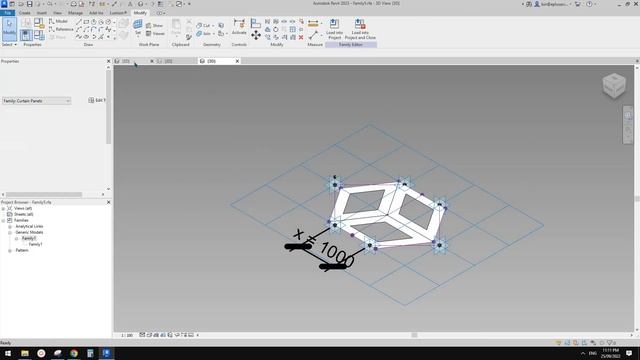Click the ViewCube in 3D view
This screenshot has width=640, height=360.
pos(614,85)
